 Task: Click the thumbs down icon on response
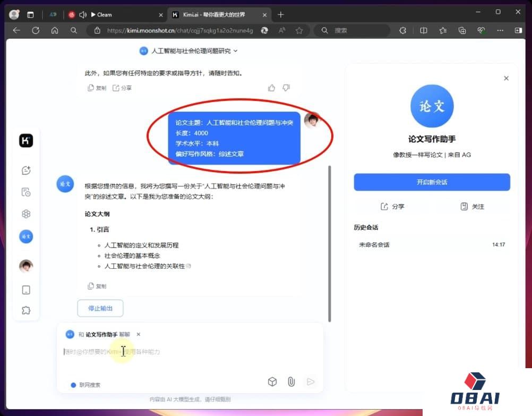coord(286,88)
